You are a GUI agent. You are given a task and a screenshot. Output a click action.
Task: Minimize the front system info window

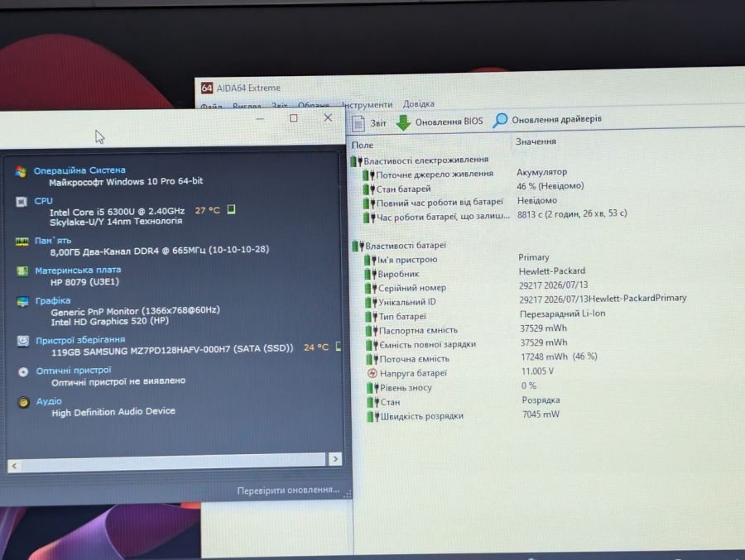[260, 118]
